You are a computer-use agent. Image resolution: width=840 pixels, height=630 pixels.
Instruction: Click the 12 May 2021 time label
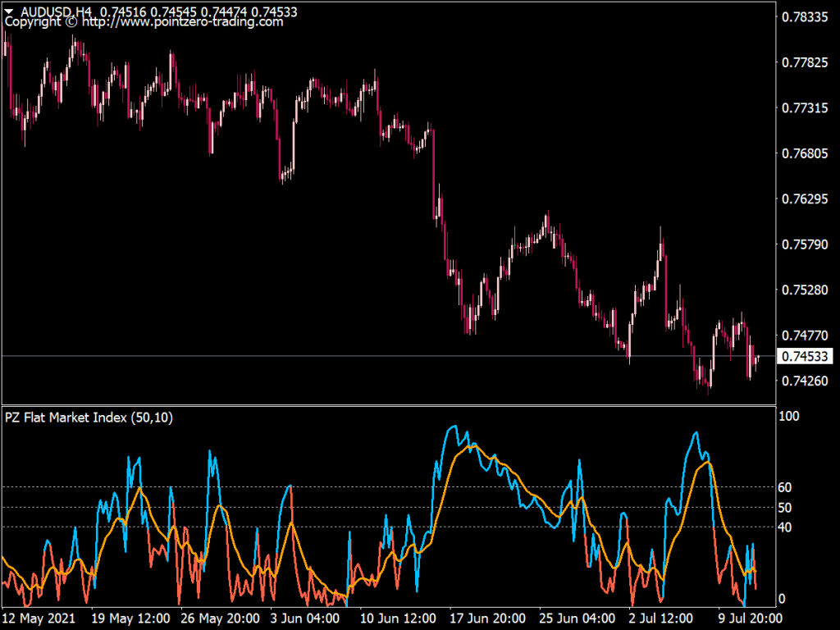(39, 619)
